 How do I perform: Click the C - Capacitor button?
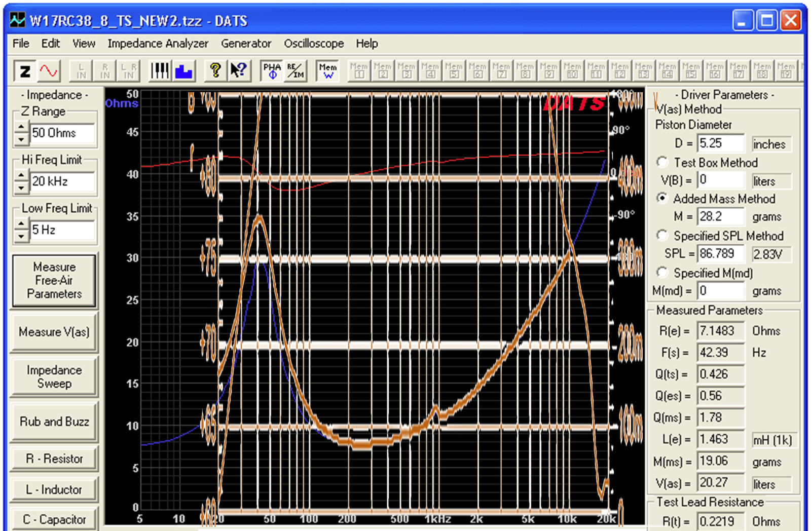(x=54, y=519)
